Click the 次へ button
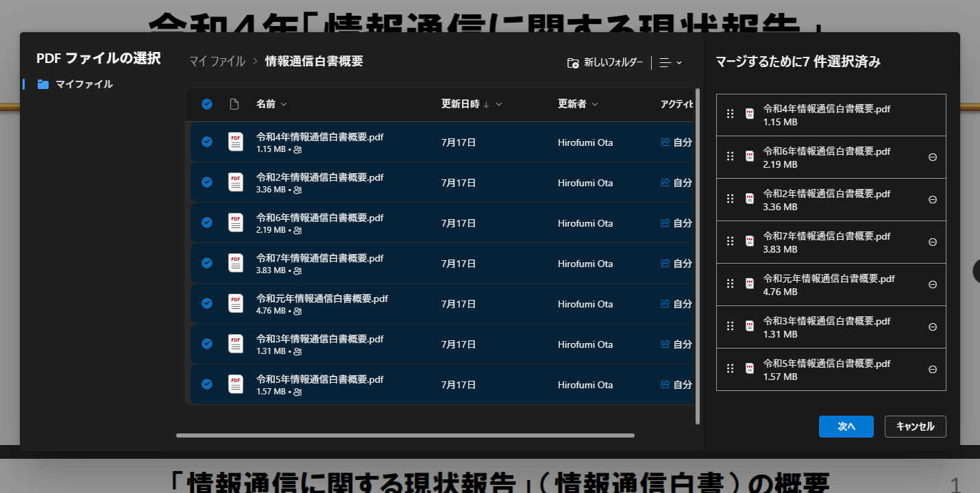 point(846,426)
